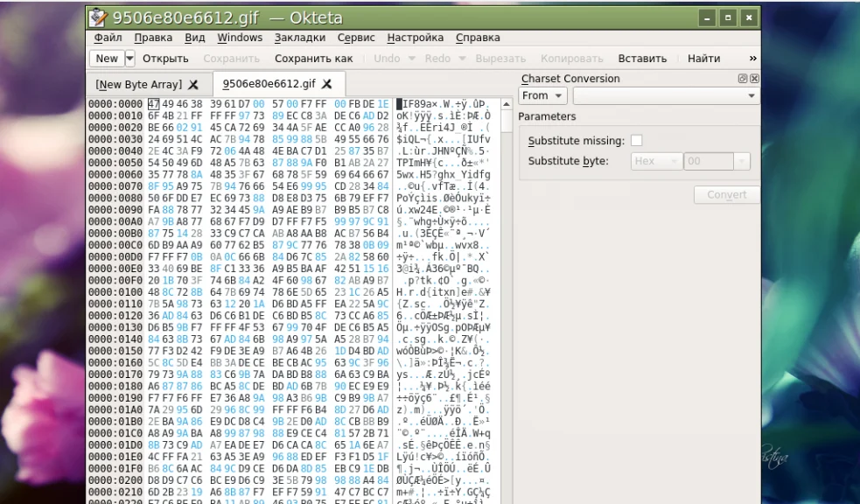Close the 9506e80e6612.gif tab
Screen dimensions: 860x504
pos(326,84)
